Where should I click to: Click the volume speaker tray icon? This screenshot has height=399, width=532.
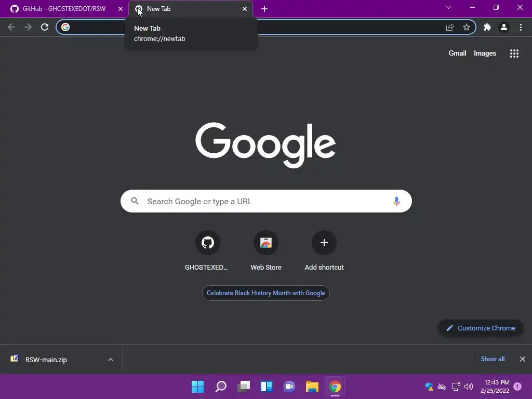[x=469, y=387]
